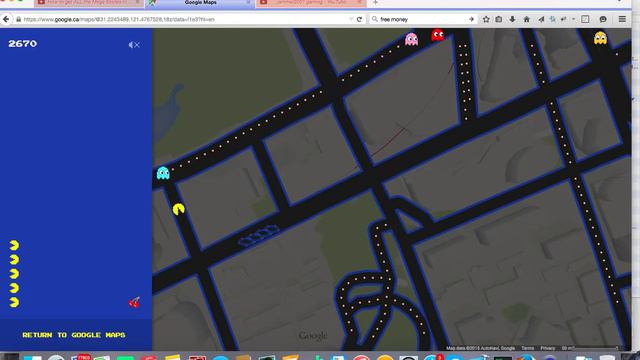
Task: Click the paper-plane send icon in the toolbar
Action: (541, 19)
